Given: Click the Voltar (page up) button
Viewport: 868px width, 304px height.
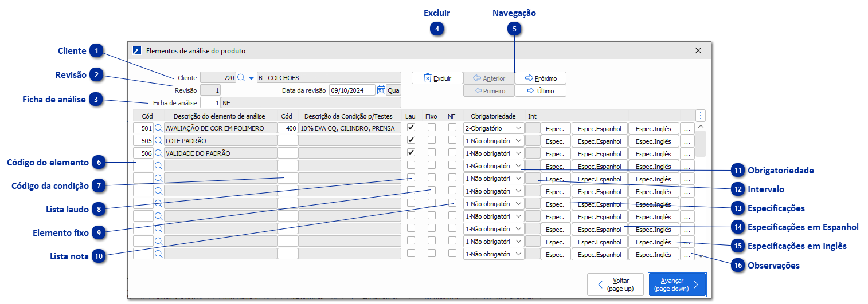Looking at the screenshot, I should pyautogui.click(x=615, y=285).
